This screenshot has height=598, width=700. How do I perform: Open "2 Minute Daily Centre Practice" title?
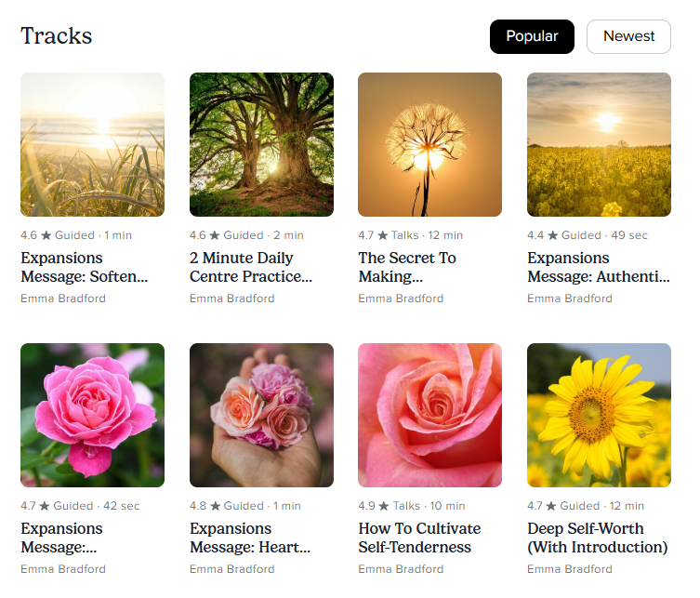pyautogui.click(x=251, y=267)
